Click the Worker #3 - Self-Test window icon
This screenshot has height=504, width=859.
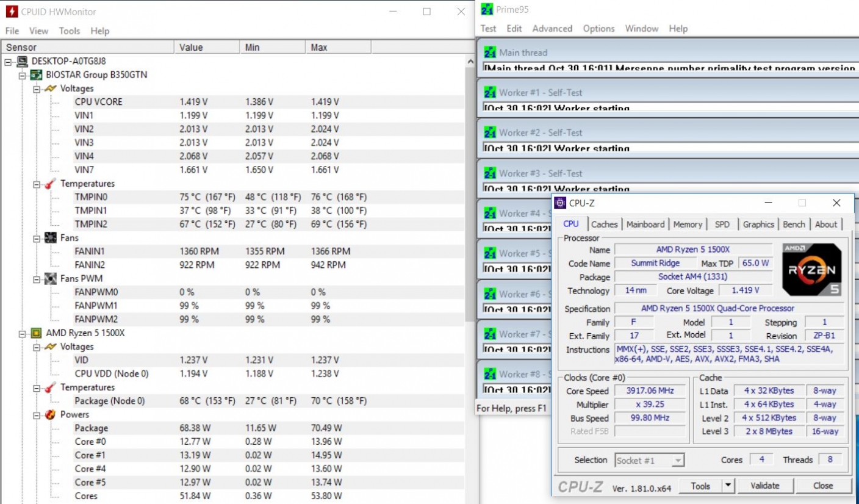pos(490,173)
